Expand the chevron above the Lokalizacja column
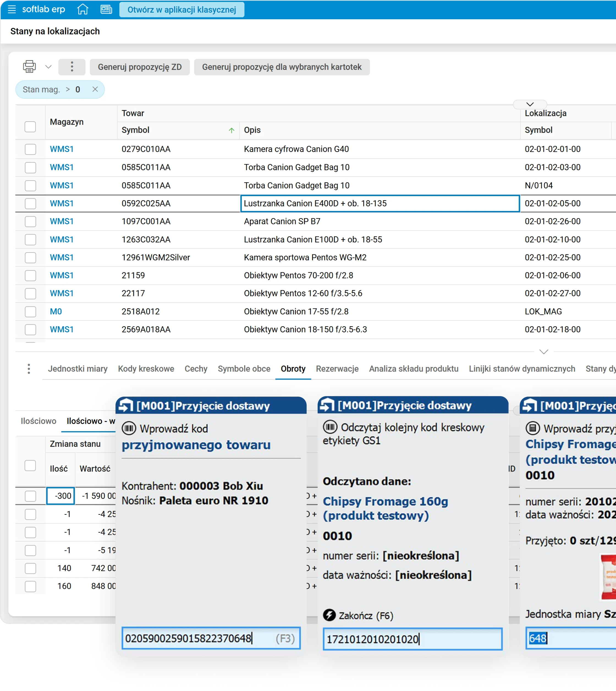Screen dimensions: 616x691 click(x=530, y=104)
